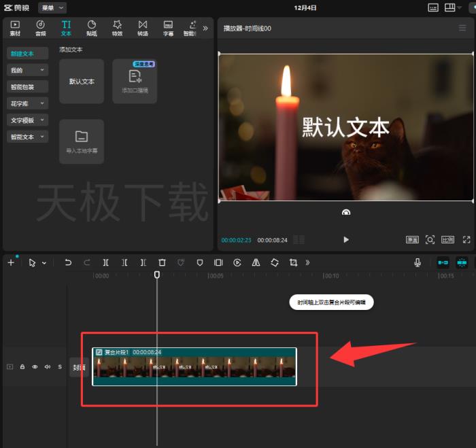
Task: Click the 复合片段1 clip on timeline
Action: 194,367
